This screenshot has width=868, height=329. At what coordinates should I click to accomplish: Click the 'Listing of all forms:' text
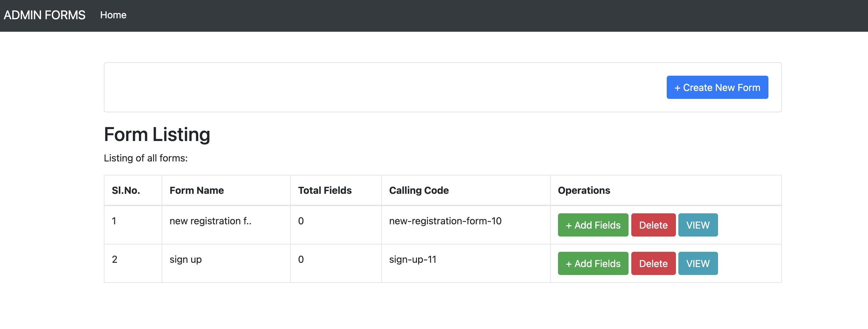(x=146, y=158)
